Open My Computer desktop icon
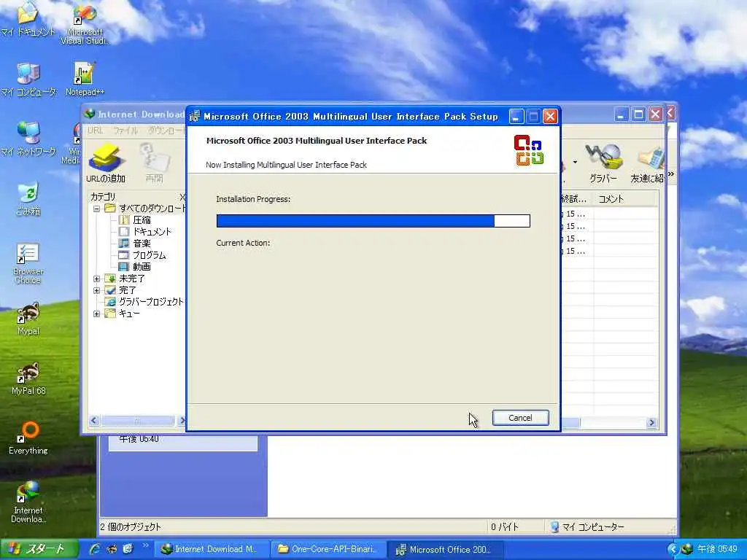Screen dimensions: 747x560 (x=28, y=79)
